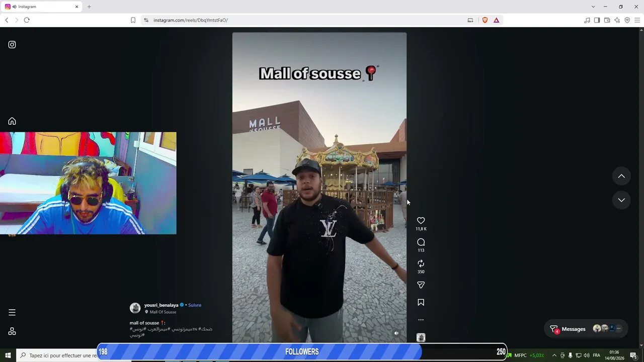Pause the reel video by clicking it

[319, 188]
